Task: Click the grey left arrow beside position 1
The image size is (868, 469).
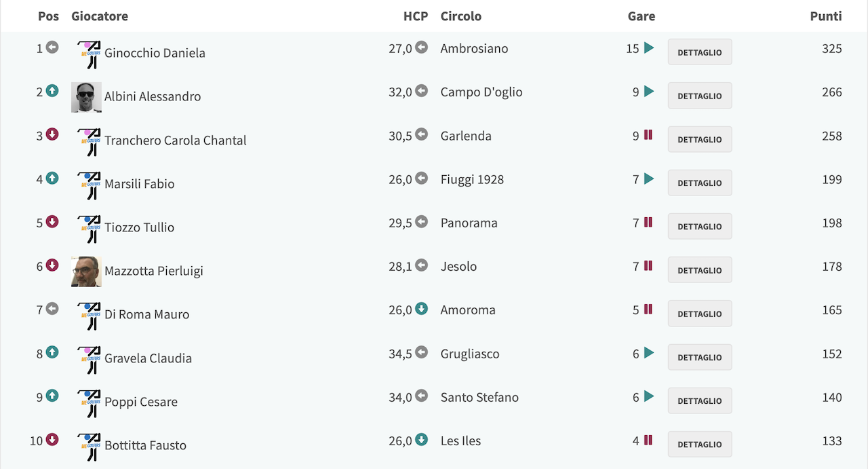Action: coord(52,48)
